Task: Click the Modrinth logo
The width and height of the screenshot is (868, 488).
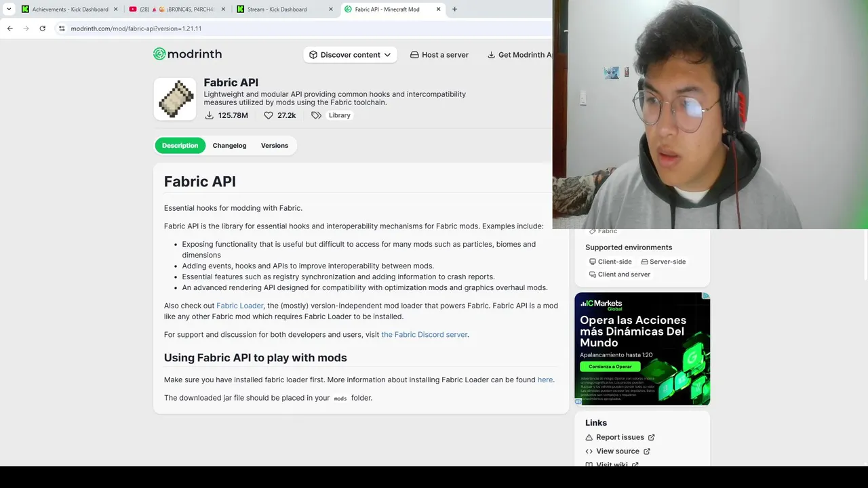Action: (x=187, y=54)
